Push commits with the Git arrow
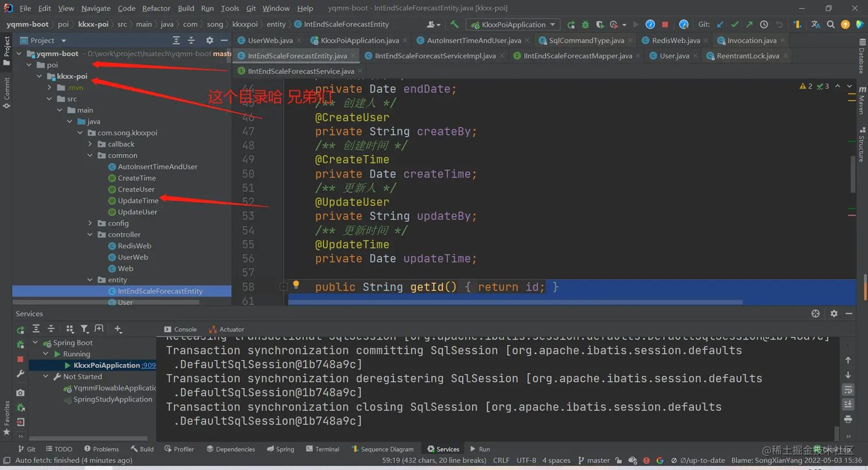Screen dimensions: 868x470 (x=749, y=24)
